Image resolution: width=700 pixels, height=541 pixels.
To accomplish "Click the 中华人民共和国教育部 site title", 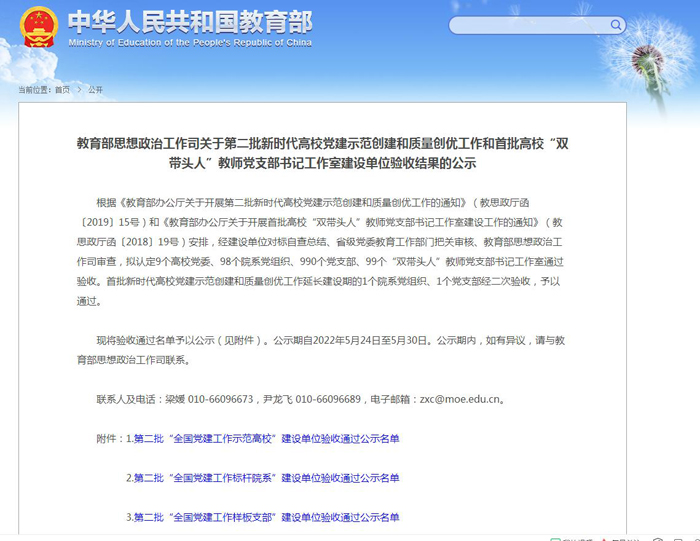I will (189, 21).
